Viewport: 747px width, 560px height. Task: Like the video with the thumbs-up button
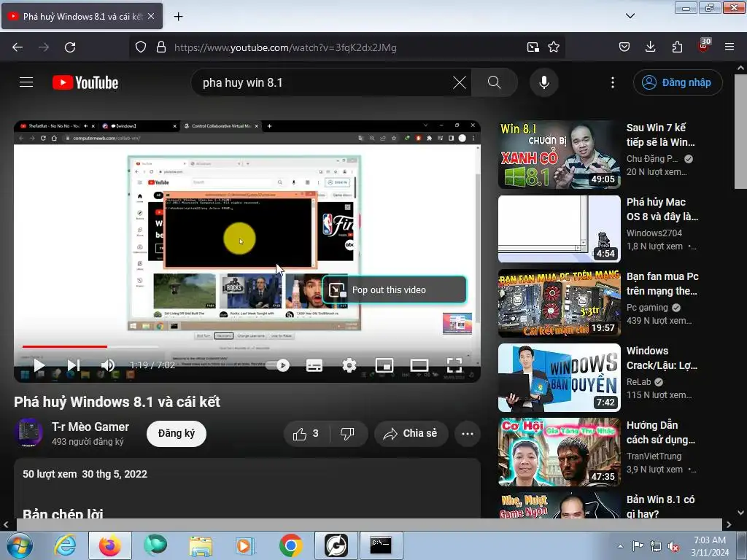(x=307, y=434)
